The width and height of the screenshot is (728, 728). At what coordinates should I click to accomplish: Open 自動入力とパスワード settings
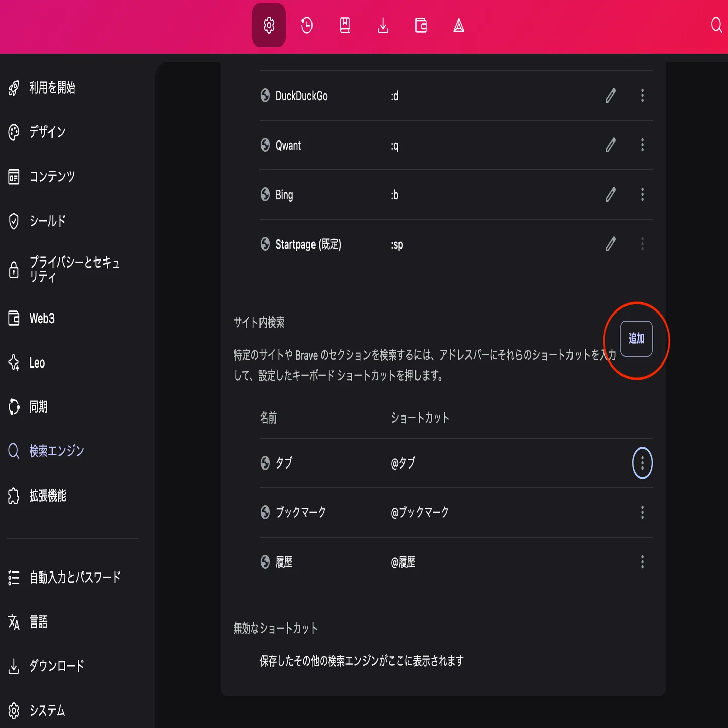(x=64, y=578)
